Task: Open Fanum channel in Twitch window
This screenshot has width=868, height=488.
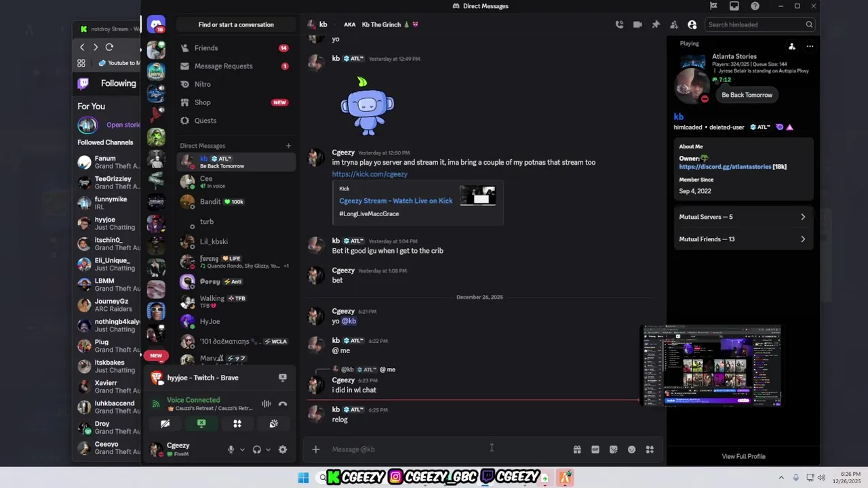Action: coord(108,163)
